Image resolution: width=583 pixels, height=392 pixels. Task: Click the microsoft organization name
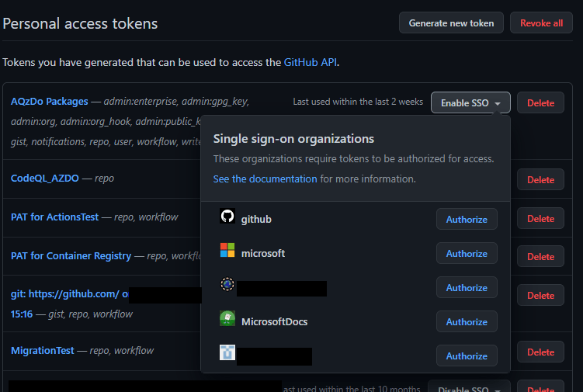click(263, 253)
